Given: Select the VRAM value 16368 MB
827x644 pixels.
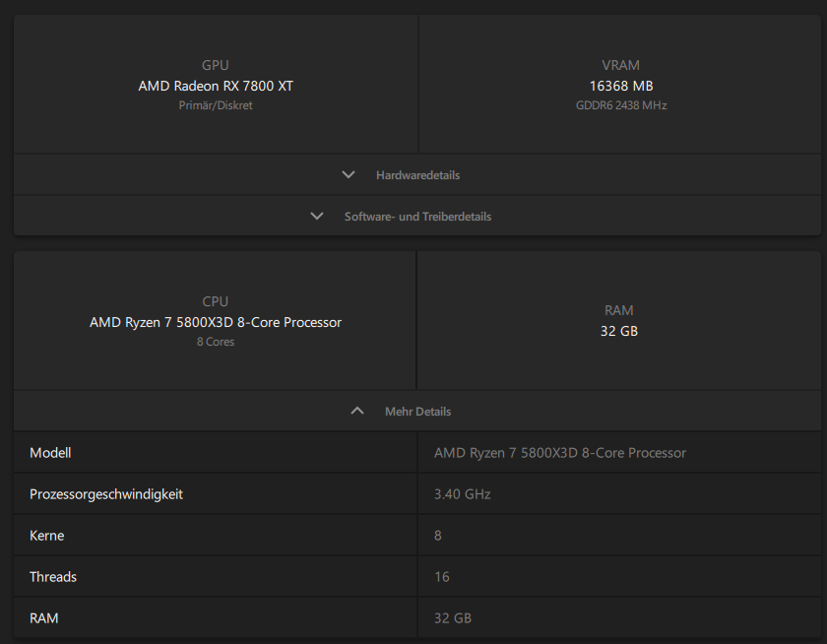Looking at the screenshot, I should point(621,86).
